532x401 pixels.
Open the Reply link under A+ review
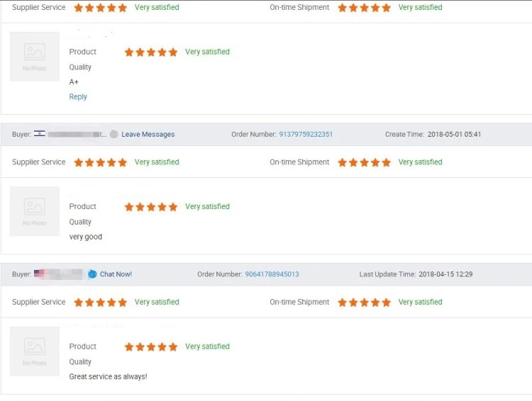(x=78, y=97)
